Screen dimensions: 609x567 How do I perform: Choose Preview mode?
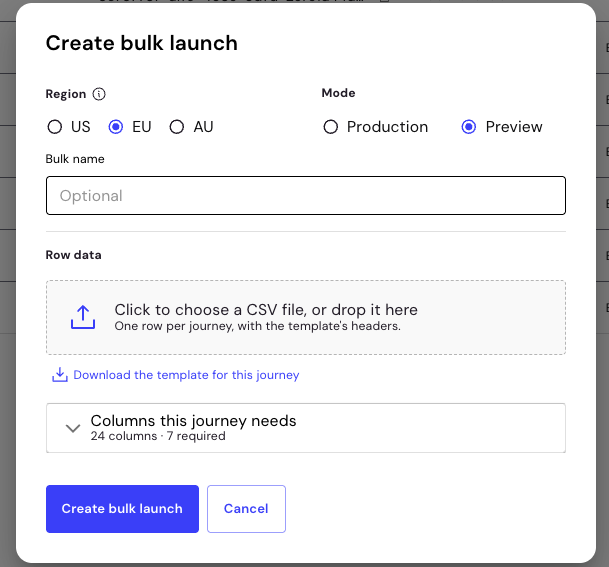point(469,127)
